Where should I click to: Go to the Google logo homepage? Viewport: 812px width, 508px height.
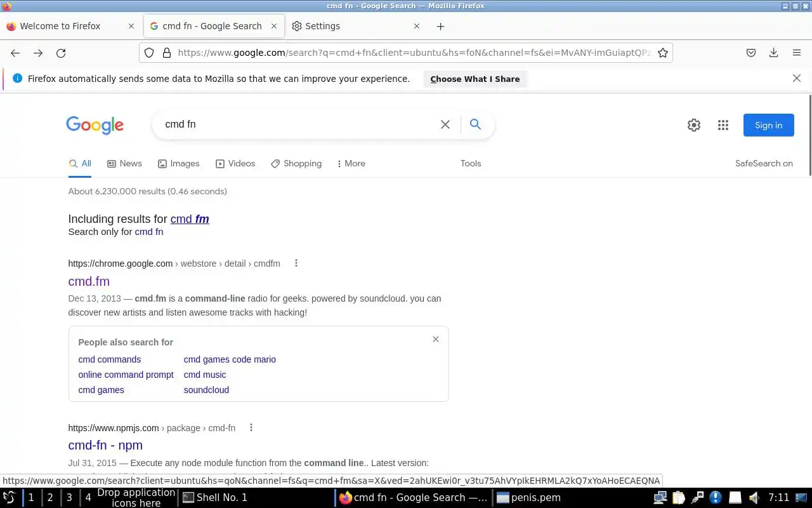tap(95, 125)
